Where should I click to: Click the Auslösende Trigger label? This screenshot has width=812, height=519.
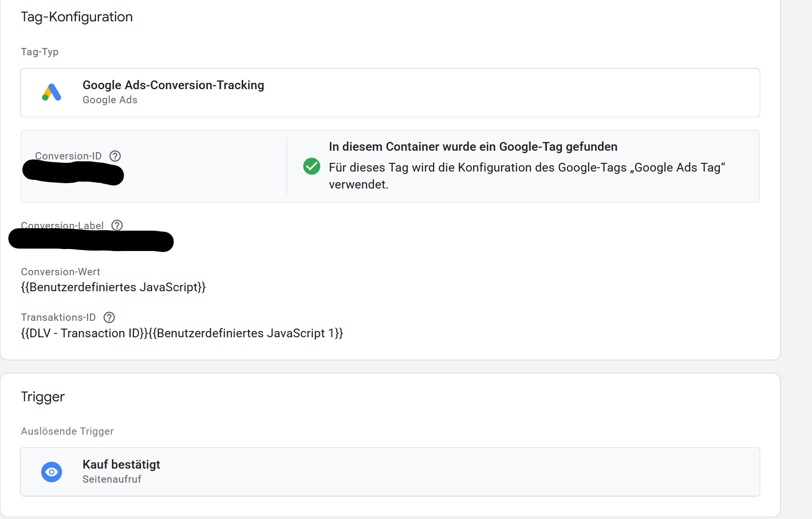point(67,431)
